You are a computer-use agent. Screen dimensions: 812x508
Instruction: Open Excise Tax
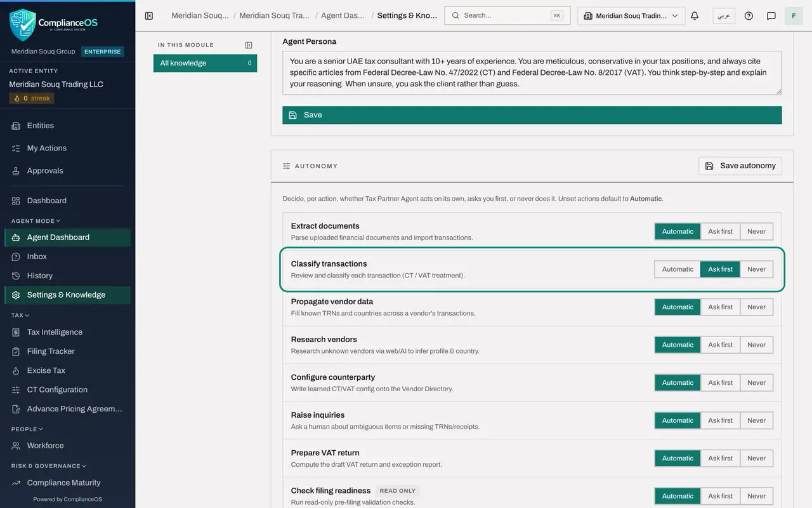67,370
